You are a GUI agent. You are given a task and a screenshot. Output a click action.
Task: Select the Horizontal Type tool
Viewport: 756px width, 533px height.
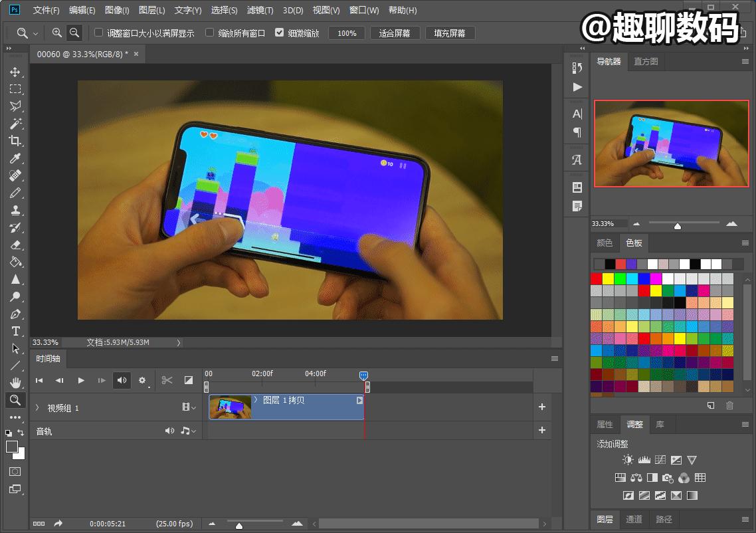[15, 331]
